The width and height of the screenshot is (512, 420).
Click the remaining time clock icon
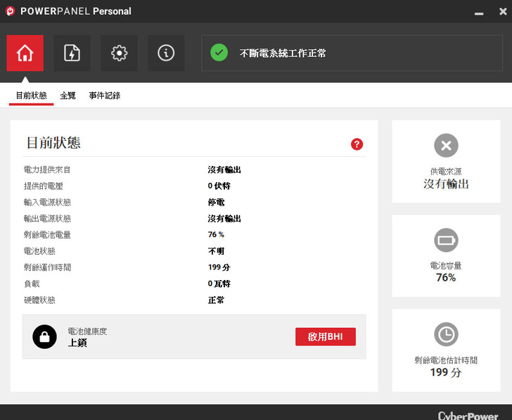(x=446, y=335)
